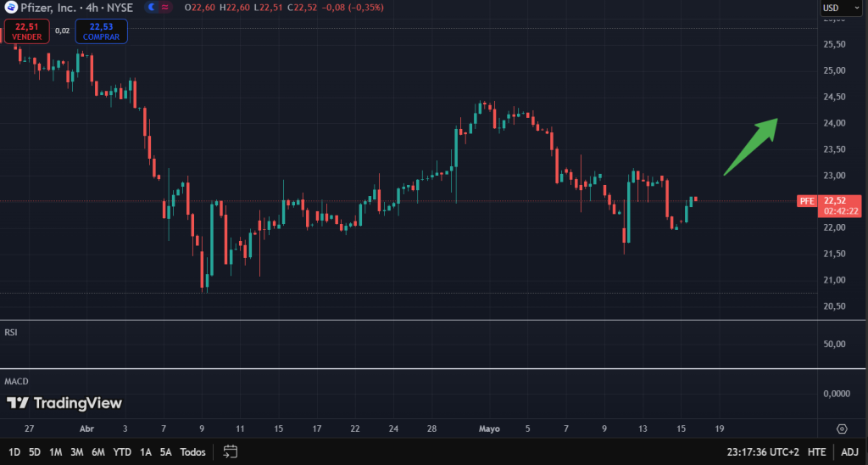Screen dimensions: 868x465
Task: Select the Todos all-time range
Action: [192, 452]
